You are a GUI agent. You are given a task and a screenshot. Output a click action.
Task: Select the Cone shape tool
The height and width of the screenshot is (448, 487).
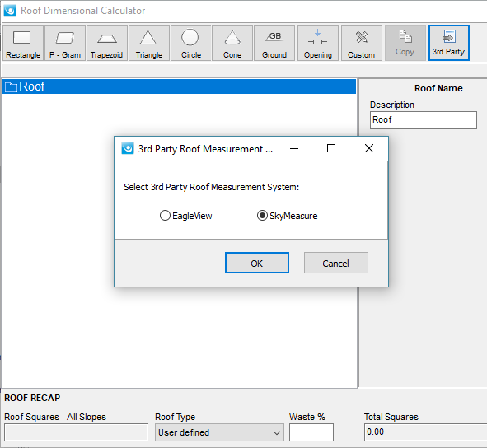coord(232,43)
